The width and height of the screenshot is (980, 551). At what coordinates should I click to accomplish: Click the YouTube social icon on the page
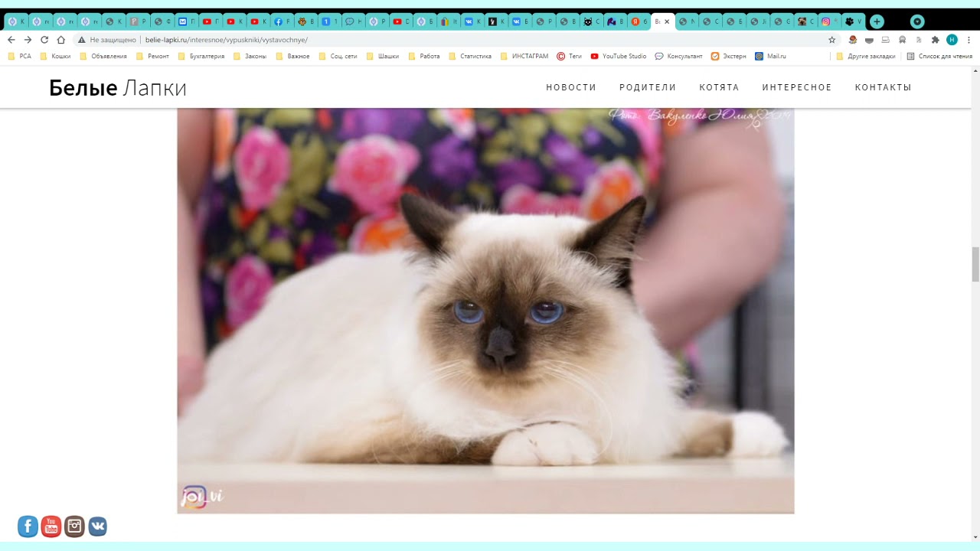point(51,527)
